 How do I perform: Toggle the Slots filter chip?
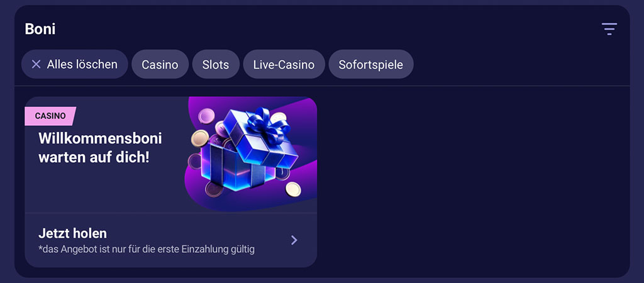[216, 64]
